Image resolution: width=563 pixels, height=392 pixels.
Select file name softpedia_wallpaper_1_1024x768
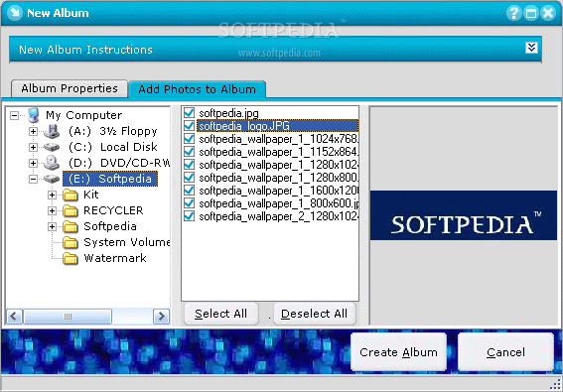point(278,139)
